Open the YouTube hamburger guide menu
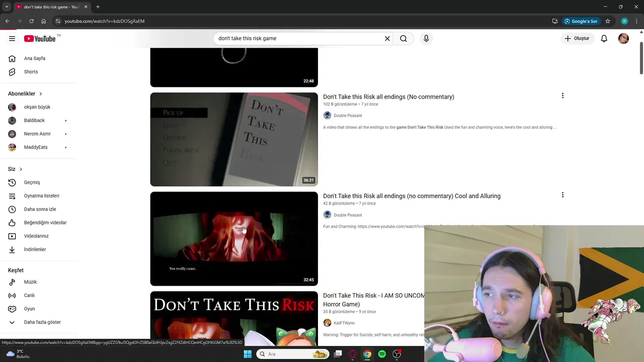 [x=12, y=39]
